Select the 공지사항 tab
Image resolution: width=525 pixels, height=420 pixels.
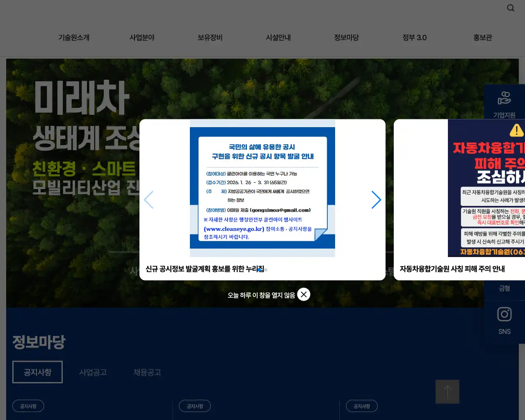37,372
